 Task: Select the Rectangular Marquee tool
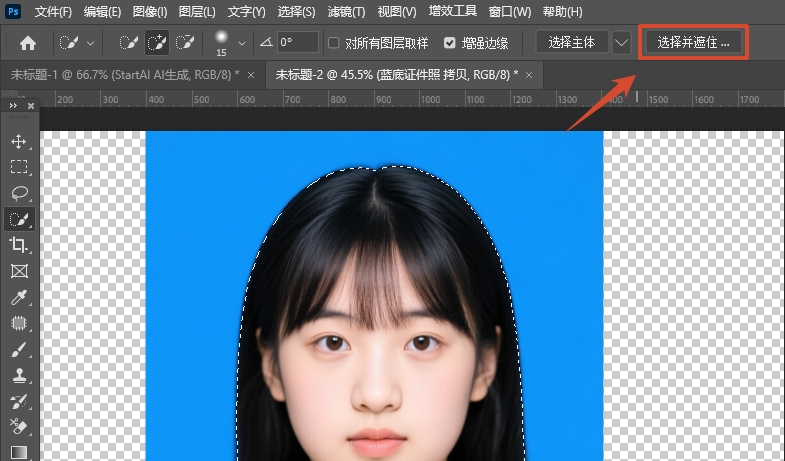pyautogui.click(x=19, y=167)
